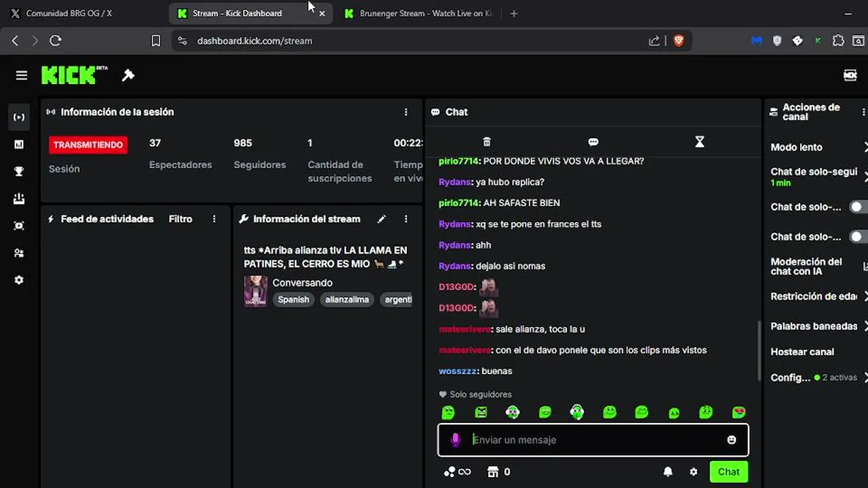Screen dimensions: 868x488
Task: Insert the first green Kick emote
Action: (x=448, y=412)
